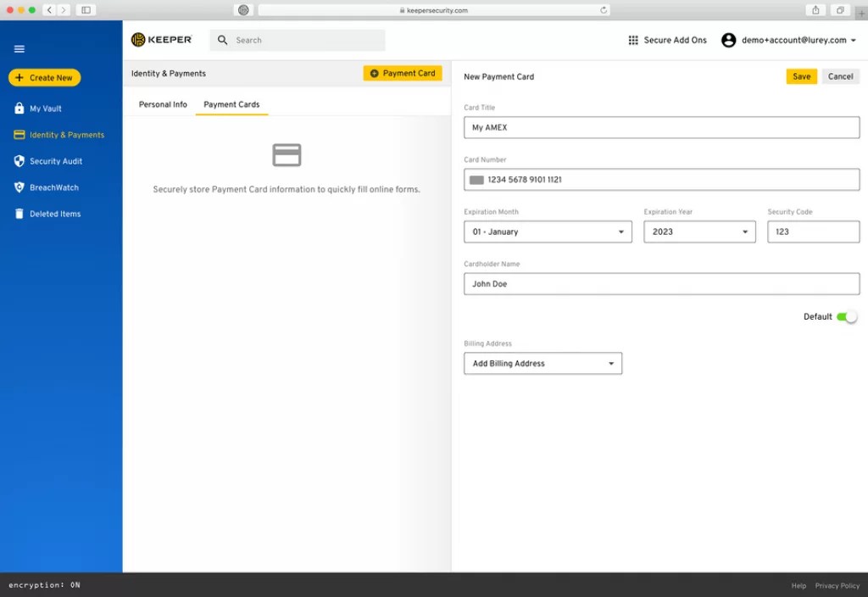868x597 pixels.
Task: Open Security Audit section
Action: coord(56,161)
